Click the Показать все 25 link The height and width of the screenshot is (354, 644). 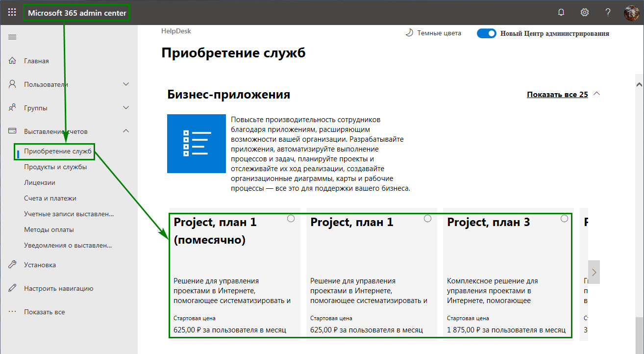click(557, 94)
